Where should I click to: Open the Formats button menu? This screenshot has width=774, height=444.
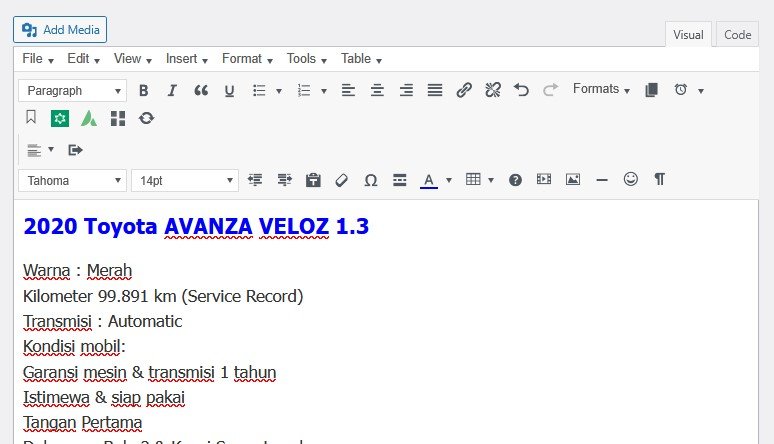pyautogui.click(x=601, y=89)
